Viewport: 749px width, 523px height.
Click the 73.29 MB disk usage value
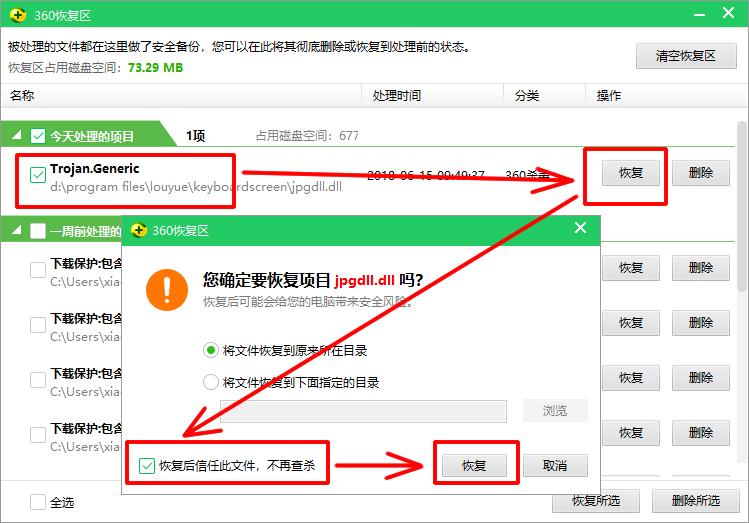pos(155,67)
